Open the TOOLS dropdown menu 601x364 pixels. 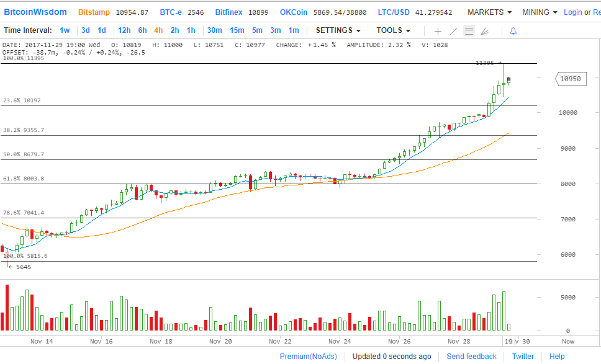click(x=393, y=30)
